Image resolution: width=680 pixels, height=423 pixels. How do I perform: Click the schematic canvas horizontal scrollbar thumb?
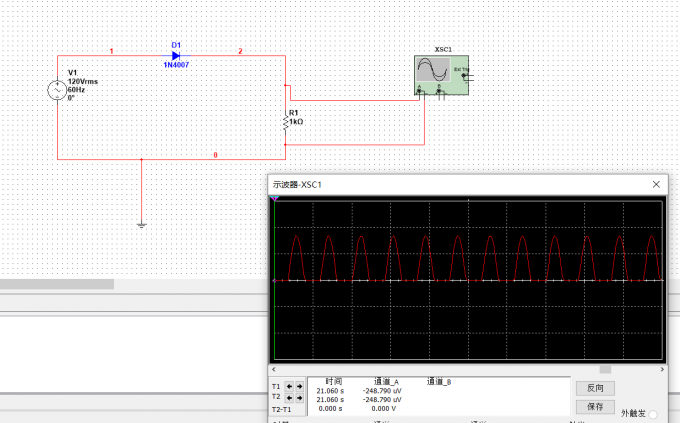pos(57,284)
